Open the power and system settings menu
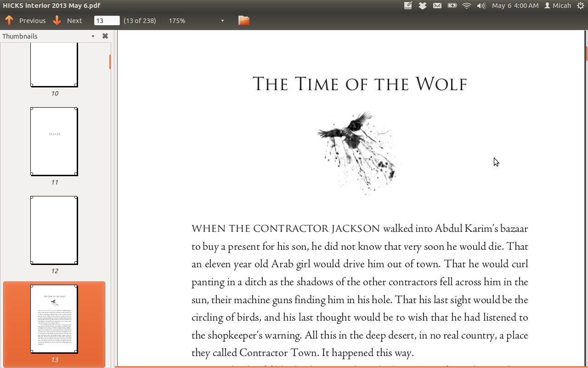This screenshot has height=368, width=588. [x=580, y=6]
